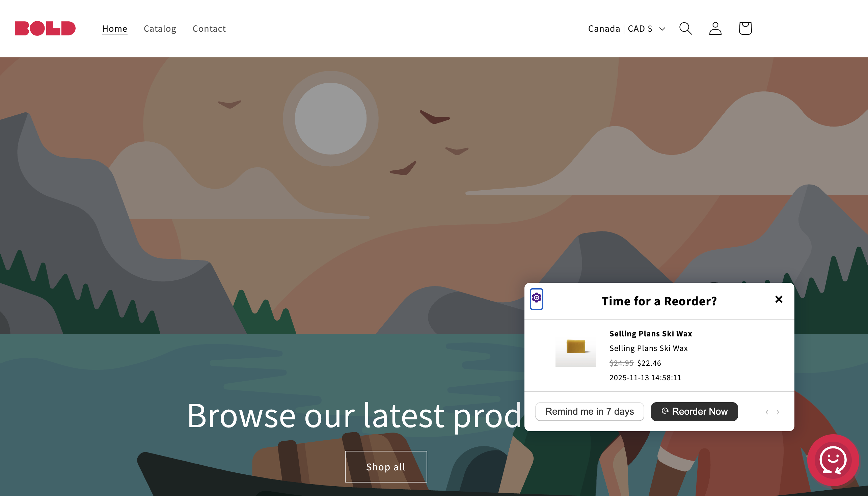Click the 2025-11-13 14:58:11 timestamp
Screen dimensions: 868x496
pyautogui.click(x=645, y=378)
